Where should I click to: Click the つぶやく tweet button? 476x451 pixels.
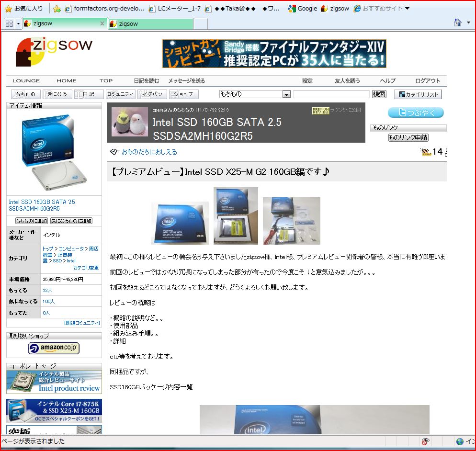point(416,113)
